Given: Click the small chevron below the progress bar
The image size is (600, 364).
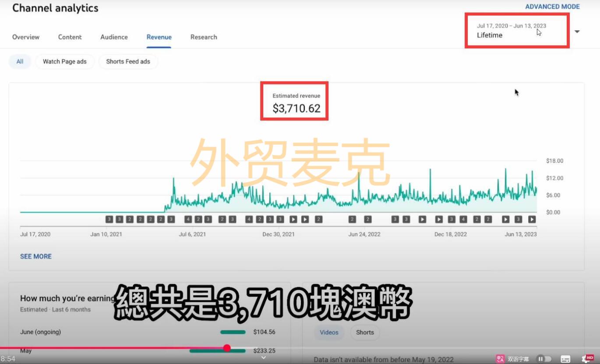Looking at the screenshot, I should [x=264, y=357].
